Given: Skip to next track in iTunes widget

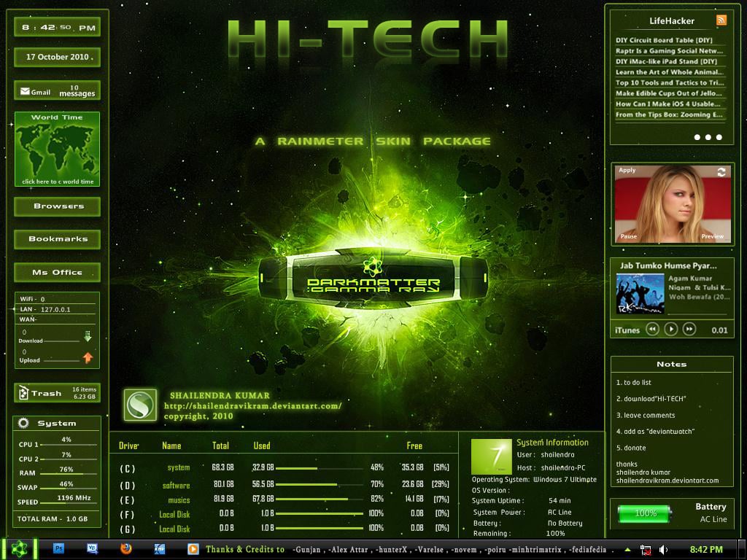Looking at the screenshot, I should coord(689,330).
